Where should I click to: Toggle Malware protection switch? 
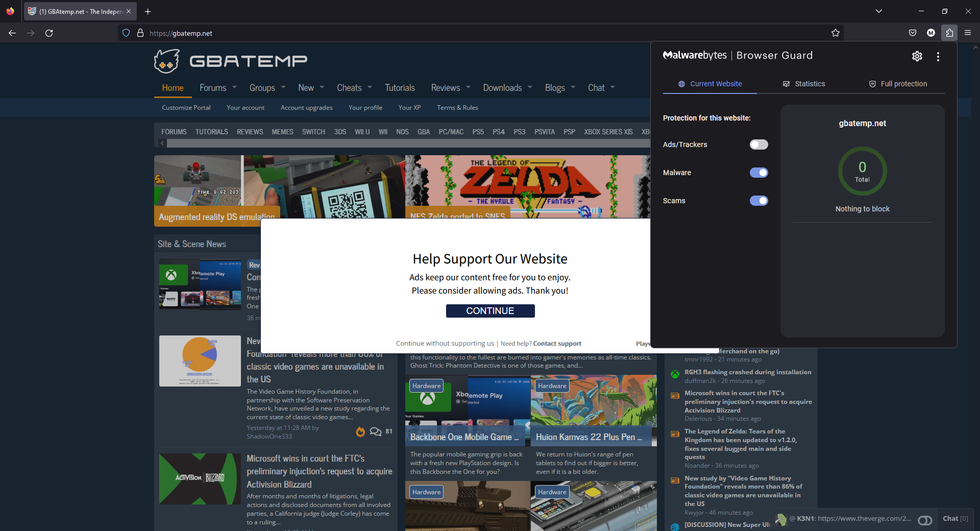758,173
